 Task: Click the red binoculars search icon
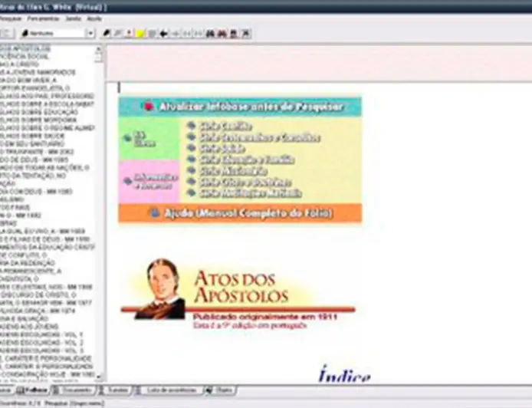pos(222,34)
